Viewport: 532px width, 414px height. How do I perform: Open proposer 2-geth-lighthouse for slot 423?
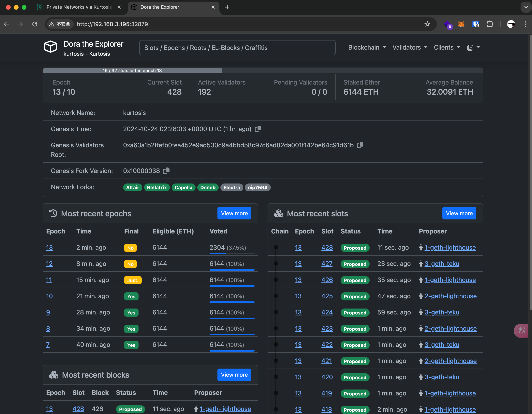point(451,329)
